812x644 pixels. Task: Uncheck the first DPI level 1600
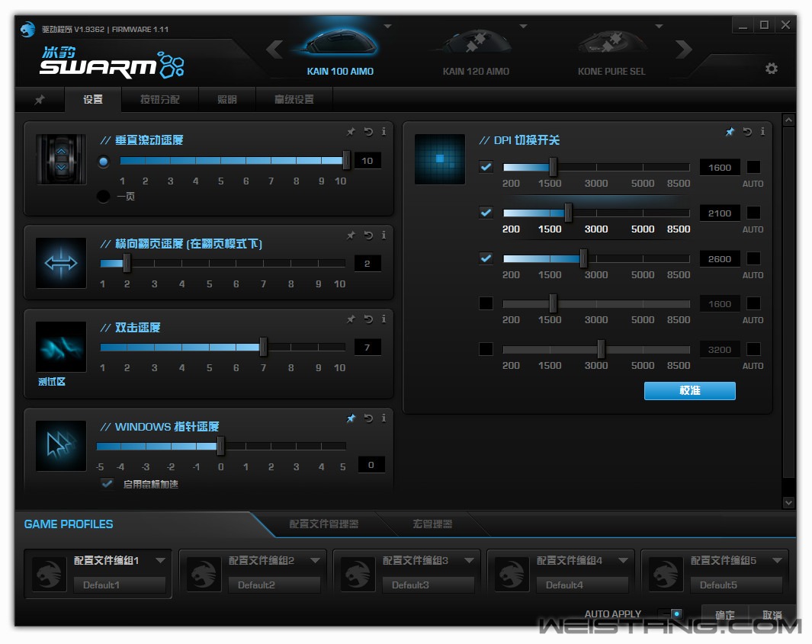point(486,167)
